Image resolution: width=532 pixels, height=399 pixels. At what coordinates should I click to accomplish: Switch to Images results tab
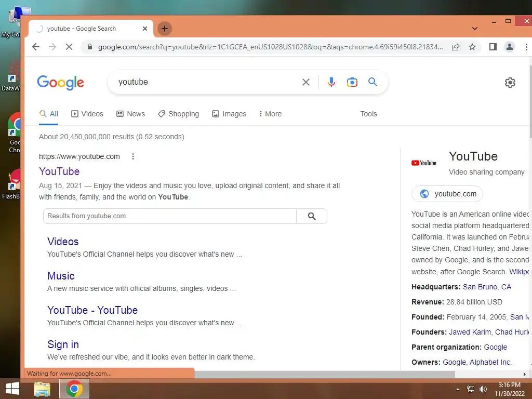[229, 114]
